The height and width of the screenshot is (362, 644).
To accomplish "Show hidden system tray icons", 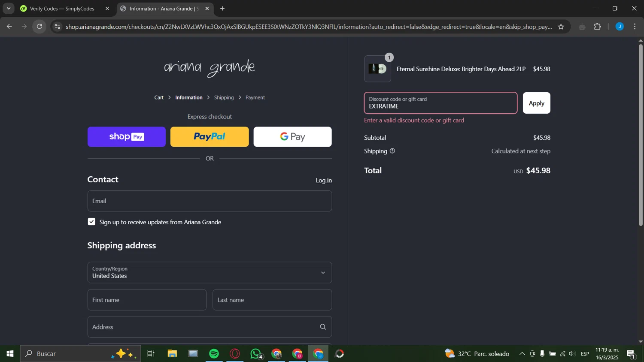I will coord(522,354).
